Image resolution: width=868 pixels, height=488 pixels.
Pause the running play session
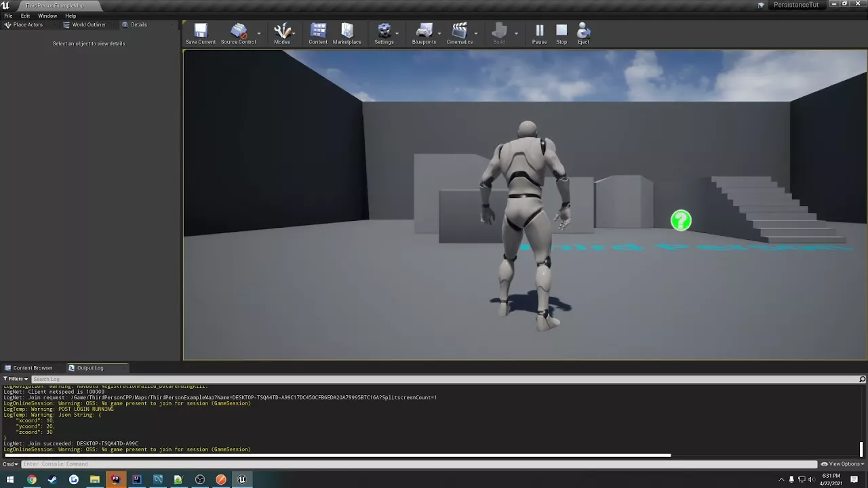[x=539, y=32]
